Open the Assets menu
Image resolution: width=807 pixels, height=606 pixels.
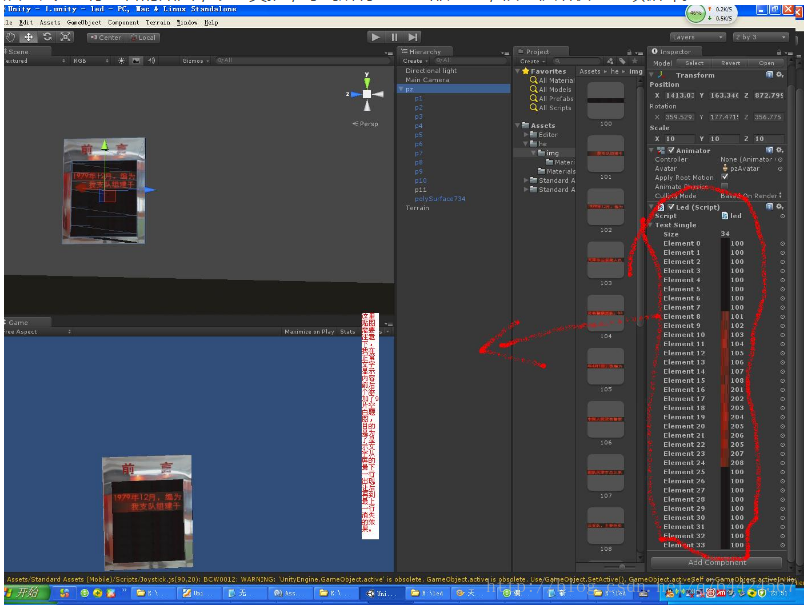[50, 23]
